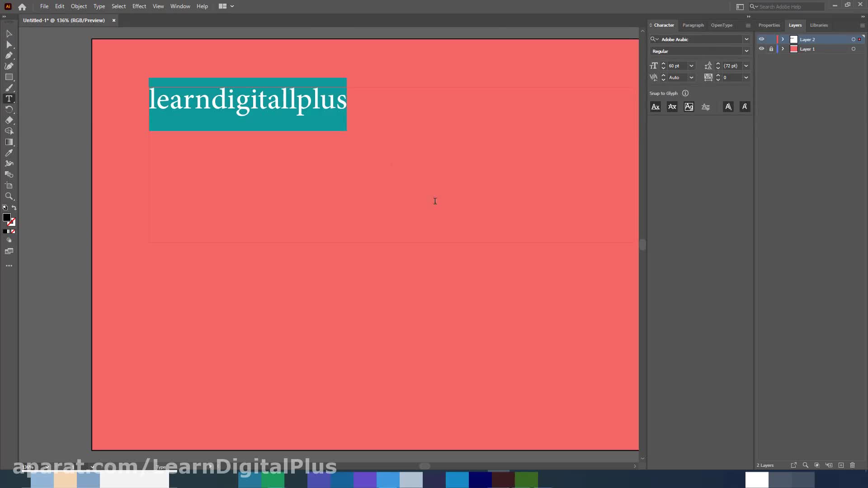Select the Zoom tool
This screenshot has width=868, height=488.
pos(9,196)
